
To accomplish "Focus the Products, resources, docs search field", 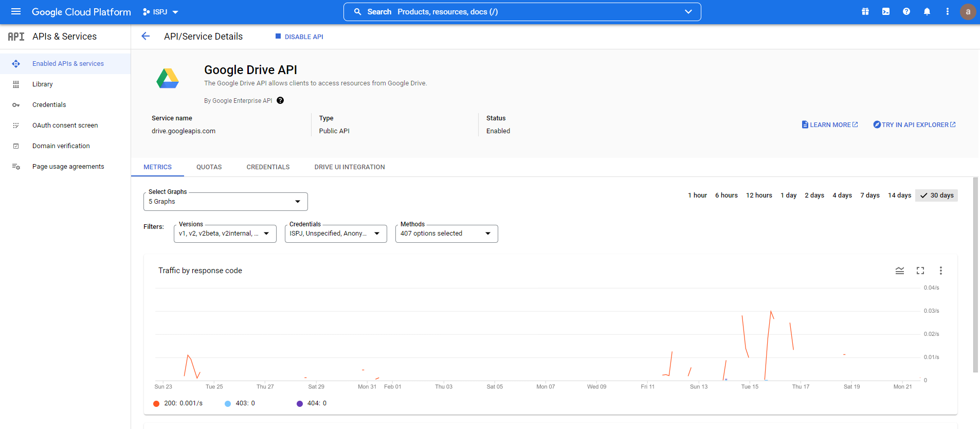I will tap(522, 12).
